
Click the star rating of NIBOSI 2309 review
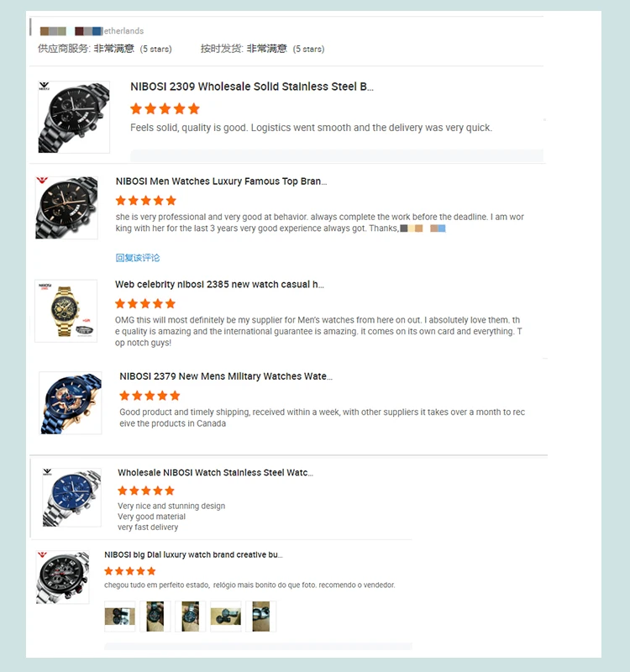tap(165, 108)
